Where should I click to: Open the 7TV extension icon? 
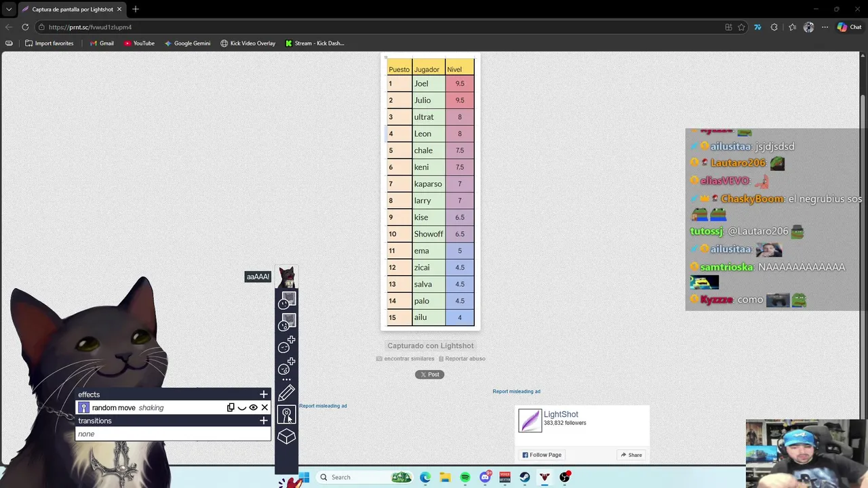[x=757, y=27]
